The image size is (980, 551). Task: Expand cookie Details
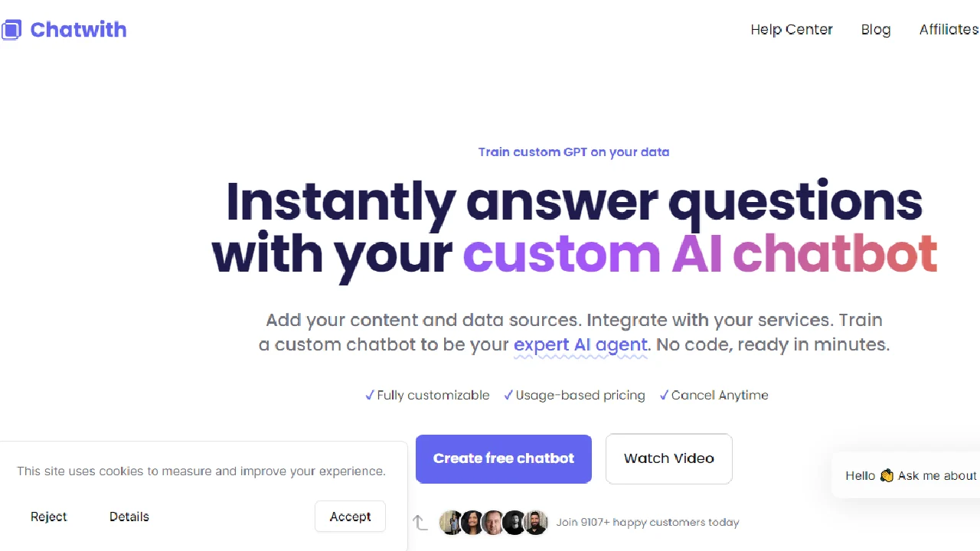coord(129,517)
